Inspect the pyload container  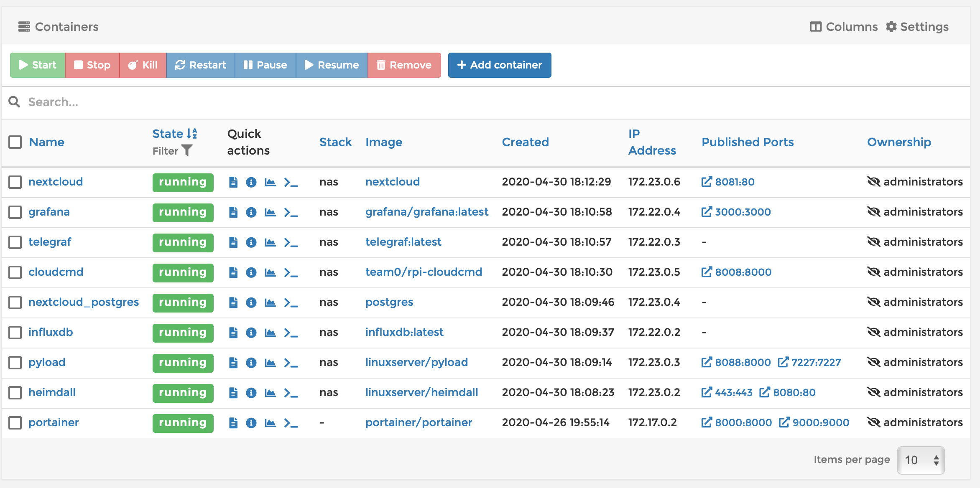tap(251, 362)
